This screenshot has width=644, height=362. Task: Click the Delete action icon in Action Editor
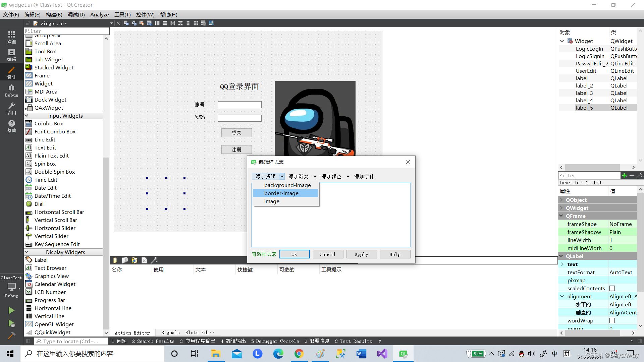(x=144, y=260)
